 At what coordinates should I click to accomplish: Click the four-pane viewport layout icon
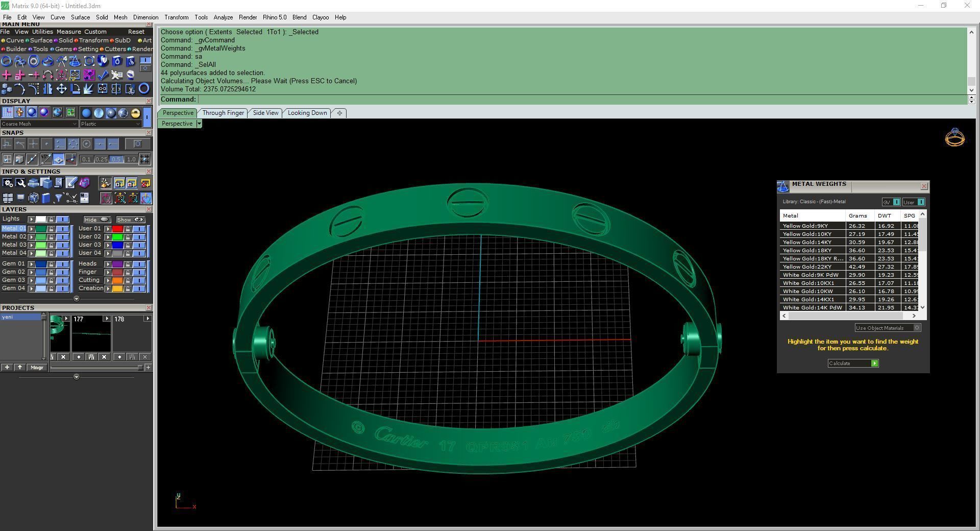[8, 198]
